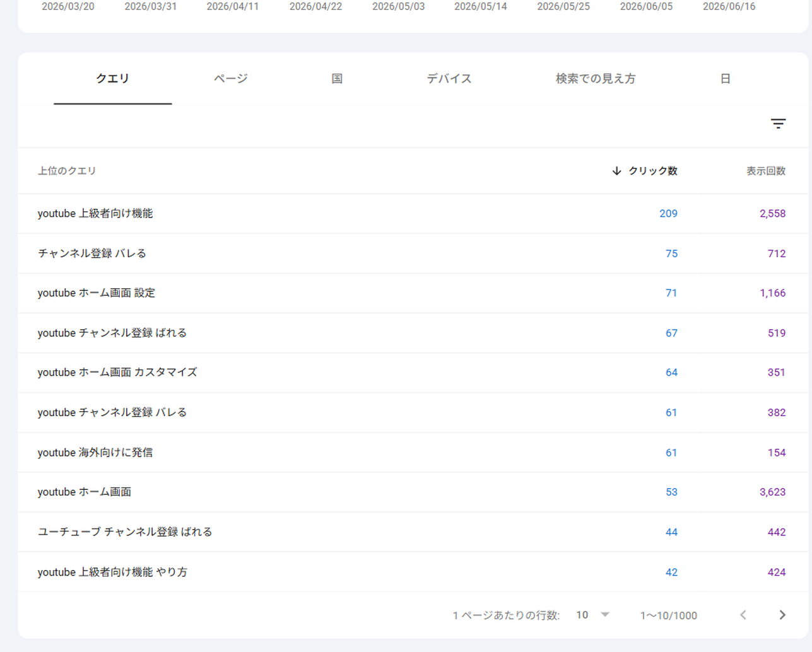This screenshot has width=812, height=652.
Task: Sort by クリック数 column header
Action: click(653, 171)
